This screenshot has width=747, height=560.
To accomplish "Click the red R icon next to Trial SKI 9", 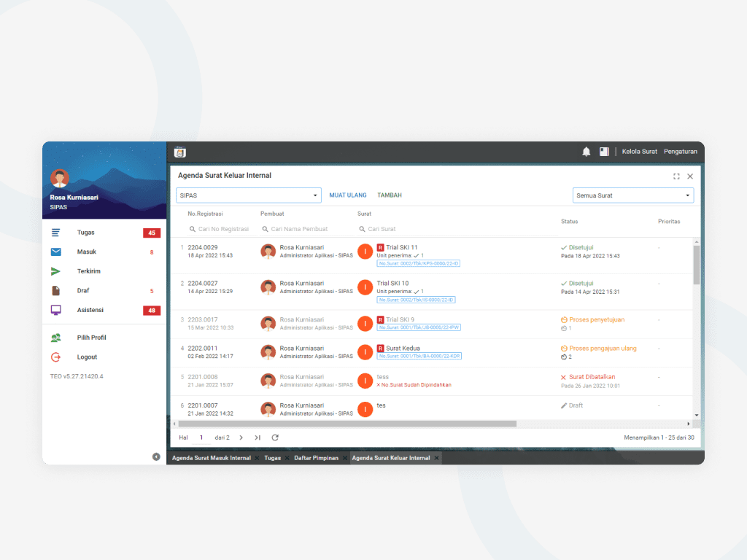I will pyautogui.click(x=380, y=319).
